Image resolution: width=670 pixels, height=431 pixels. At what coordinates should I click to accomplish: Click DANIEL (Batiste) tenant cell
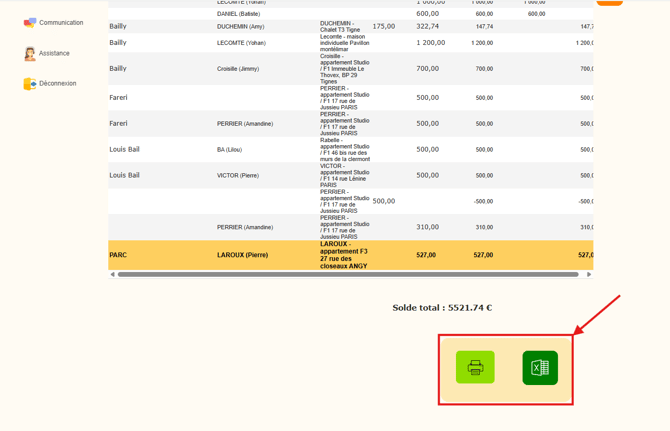coord(238,14)
